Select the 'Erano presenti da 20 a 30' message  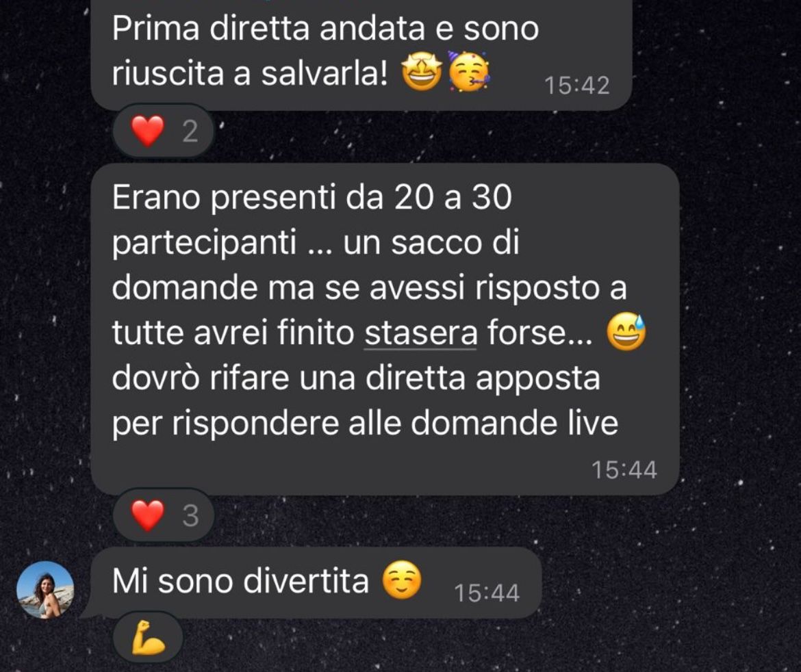coord(385,329)
